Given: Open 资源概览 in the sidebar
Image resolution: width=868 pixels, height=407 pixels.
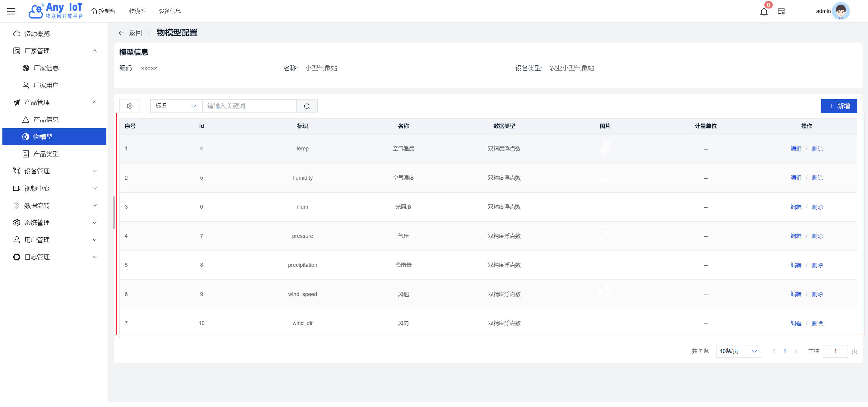Looking at the screenshot, I should click(x=37, y=33).
